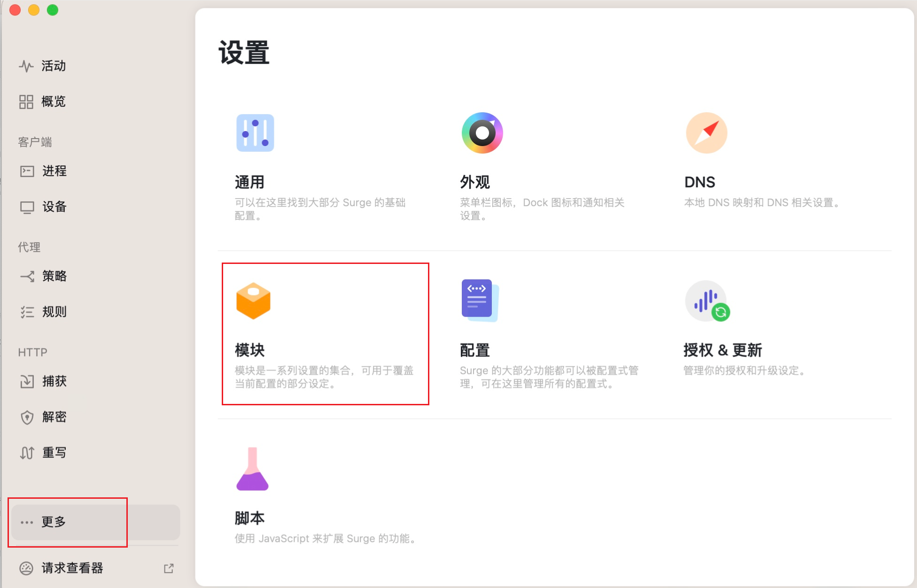
Task: Click the 脚本 scripts title
Action: pyautogui.click(x=250, y=518)
